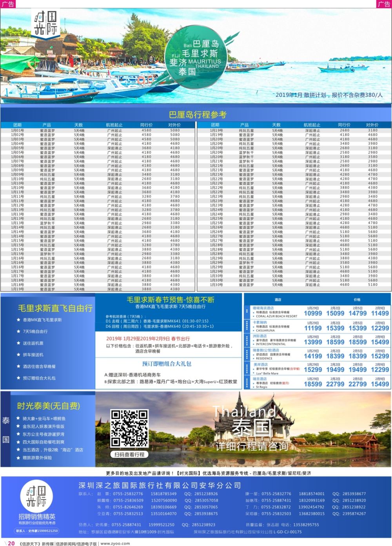The height and width of the screenshot is (546, 392).
Task: Click the 1月02号 departure date cell
Action: coord(18,135)
